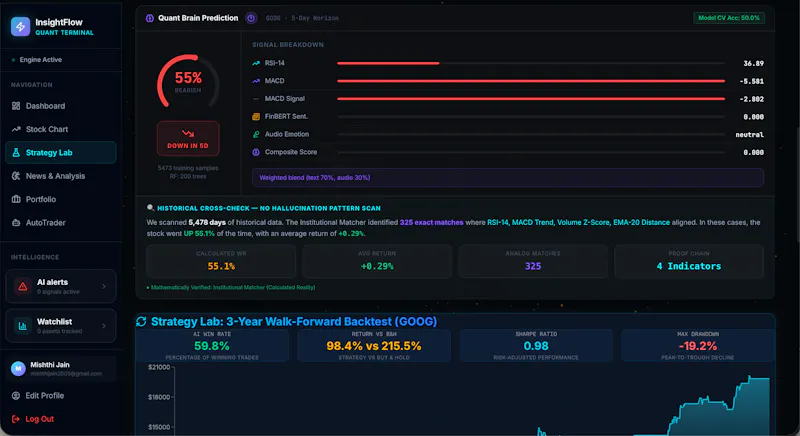Click the MACD value -5.581
This screenshot has height=436, width=800.
pos(752,82)
